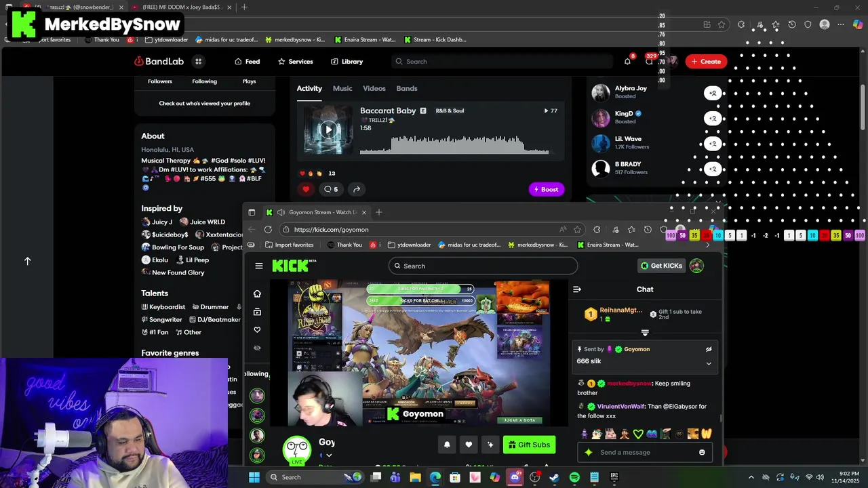Click Send a message chat field
This screenshot has width=868, height=488.
pyautogui.click(x=646, y=452)
